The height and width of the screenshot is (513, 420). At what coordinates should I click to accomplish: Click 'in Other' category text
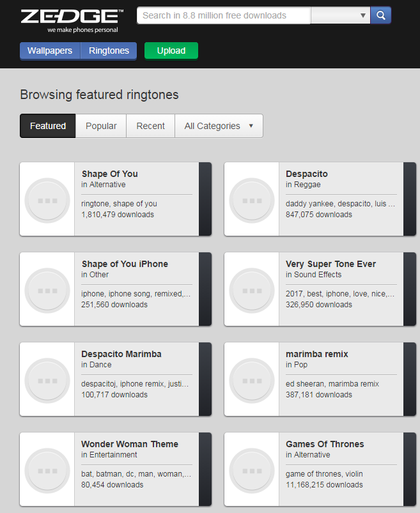95,275
